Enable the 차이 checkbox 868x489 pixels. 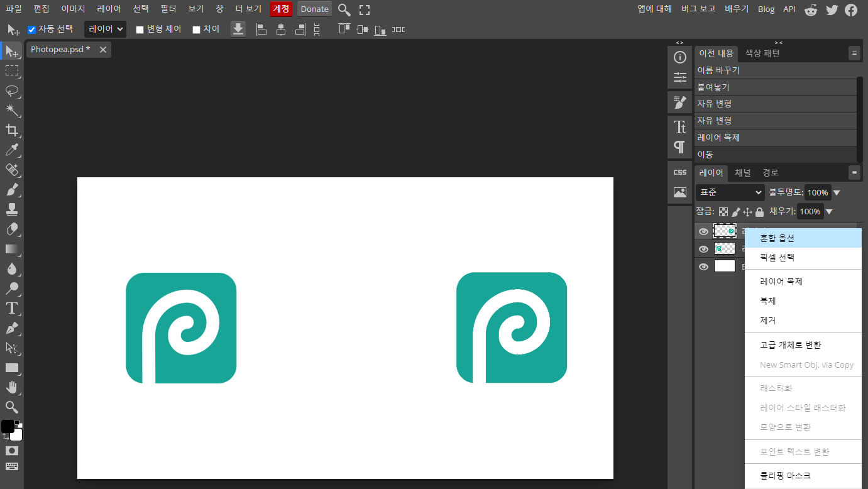(196, 30)
